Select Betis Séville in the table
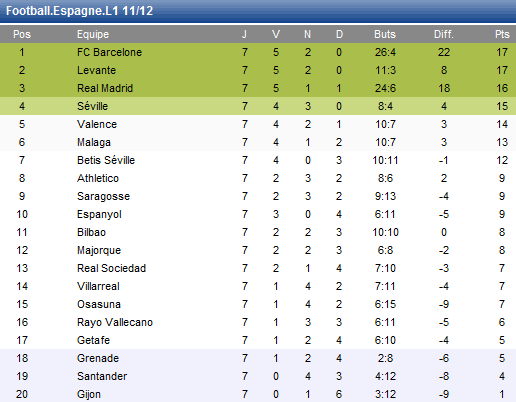This screenshot has width=516, height=402. (106, 160)
